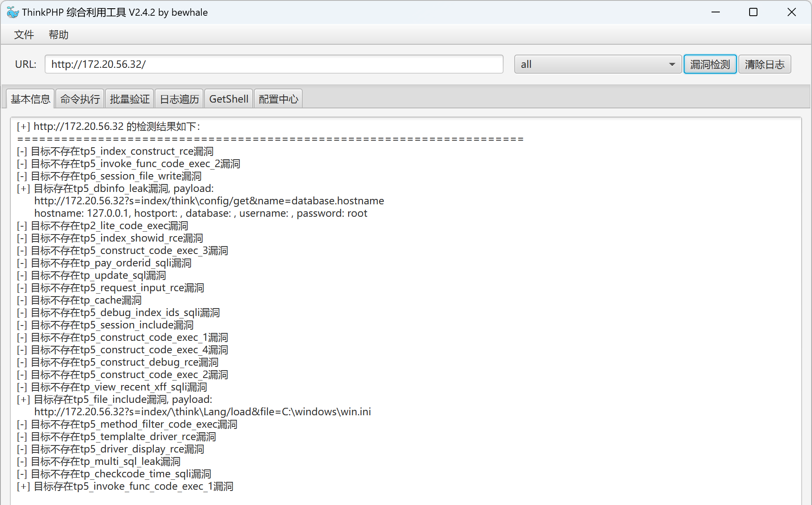
Task: Close the ThinkPHP tool window
Action: click(x=791, y=12)
